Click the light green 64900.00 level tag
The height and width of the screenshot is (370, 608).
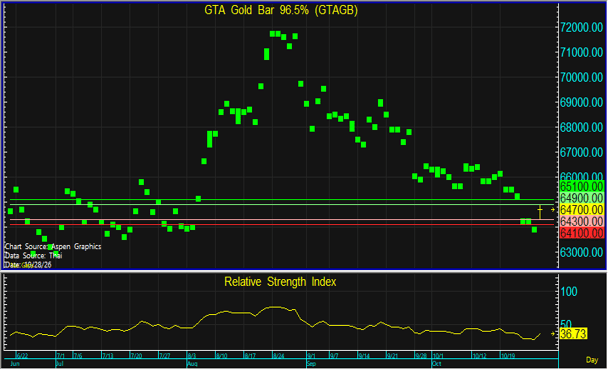coord(582,198)
